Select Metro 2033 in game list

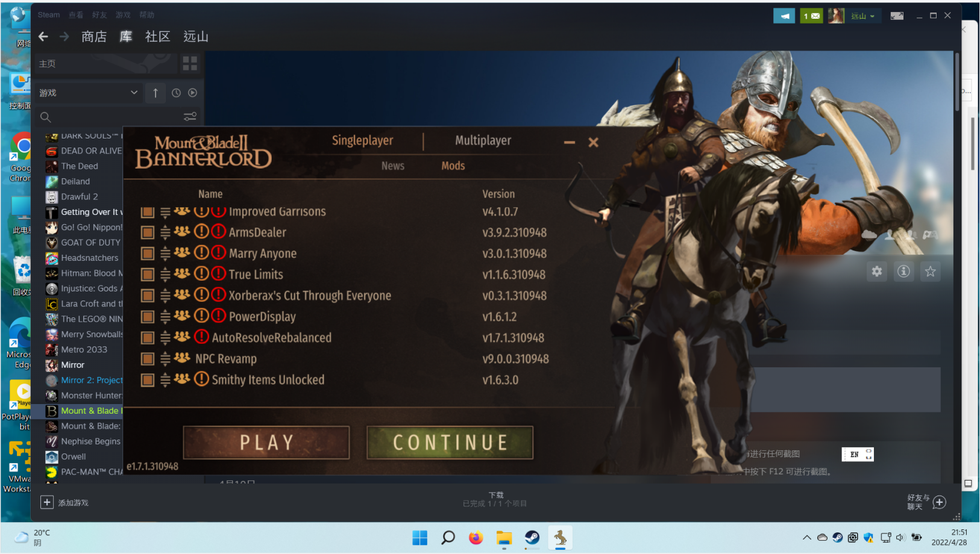(84, 349)
